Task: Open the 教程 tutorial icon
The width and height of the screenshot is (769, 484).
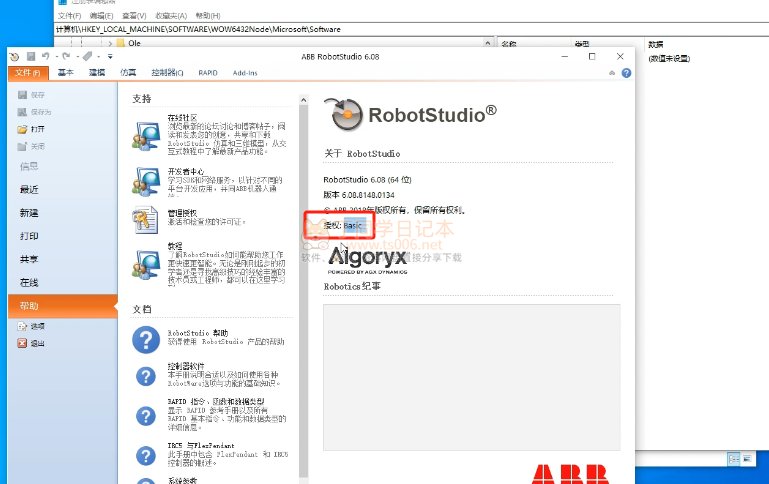Action: click(x=146, y=265)
